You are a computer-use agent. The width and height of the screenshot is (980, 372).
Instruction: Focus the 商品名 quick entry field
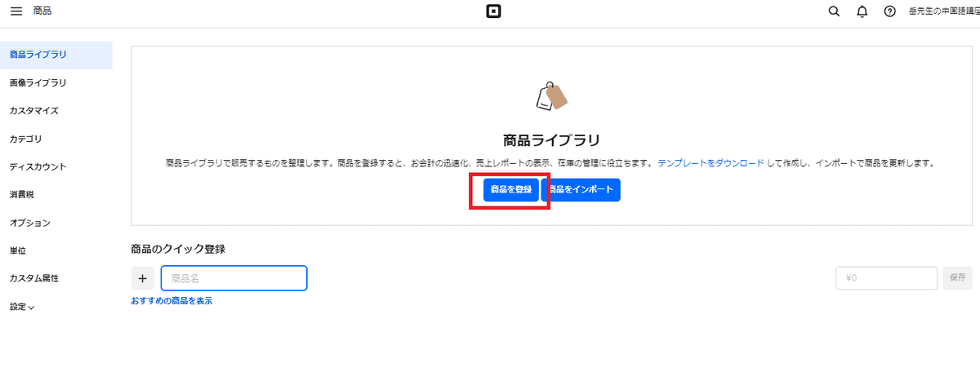pyautogui.click(x=234, y=278)
